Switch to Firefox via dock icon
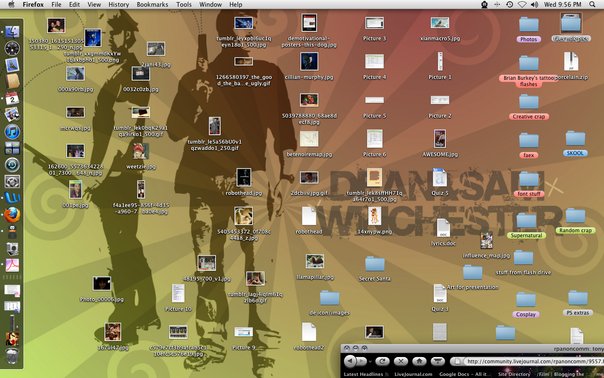 click(12, 215)
